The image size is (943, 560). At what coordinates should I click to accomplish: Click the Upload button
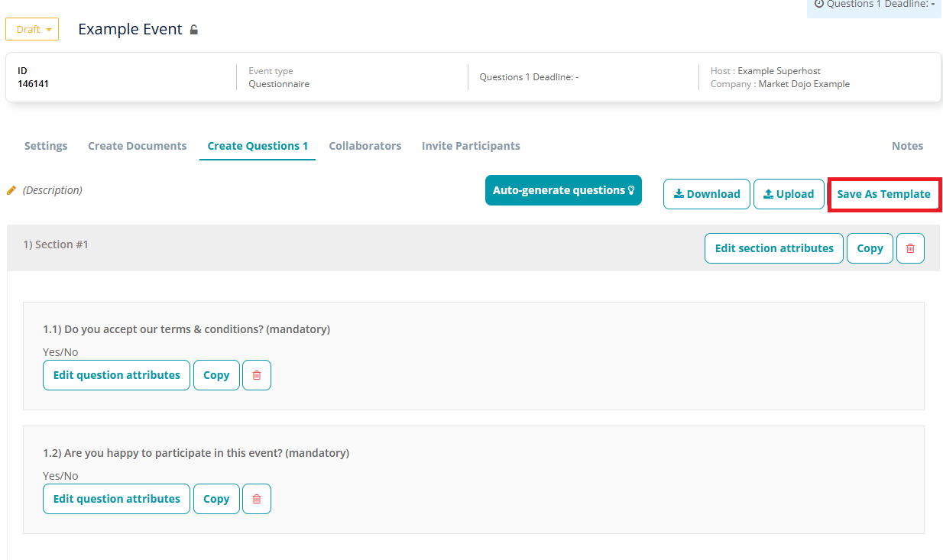[789, 194]
